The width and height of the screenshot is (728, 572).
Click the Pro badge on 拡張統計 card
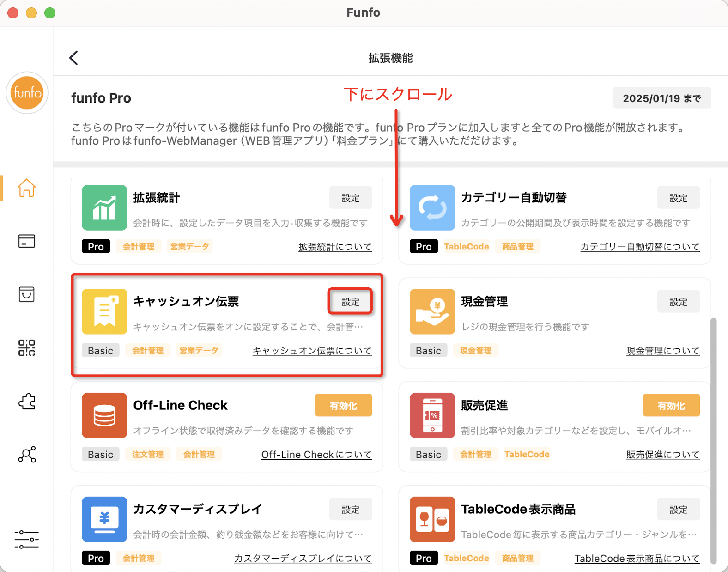pyautogui.click(x=96, y=246)
